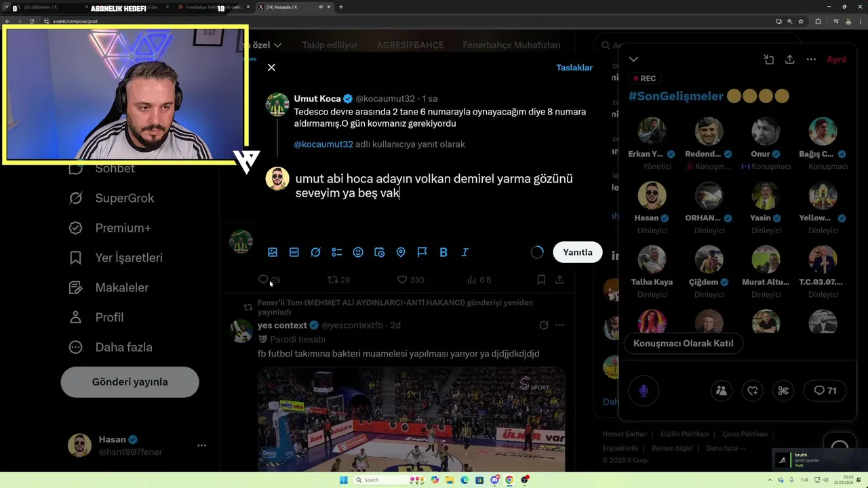Show Space participants list icon
This screenshot has height=488, width=868.
(x=722, y=391)
